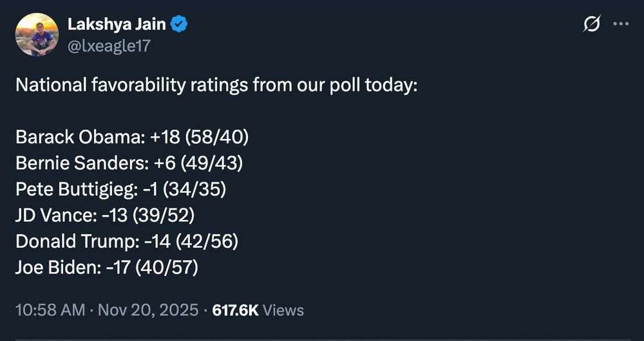Open the three-dot more options menu
644x341 pixels.
[x=620, y=24]
